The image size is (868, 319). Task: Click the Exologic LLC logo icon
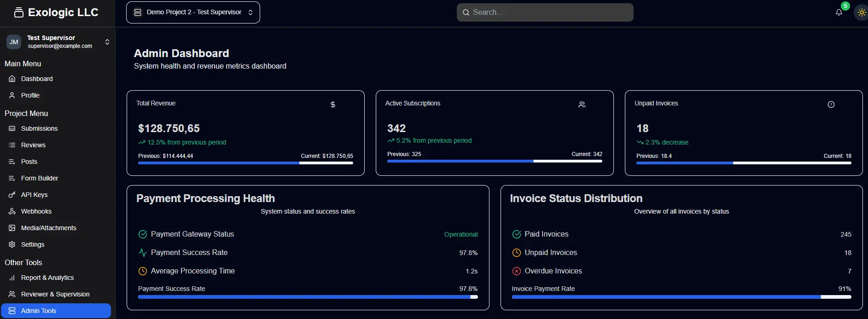18,12
